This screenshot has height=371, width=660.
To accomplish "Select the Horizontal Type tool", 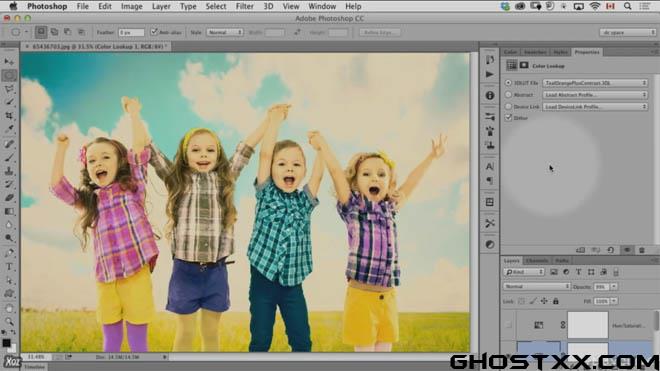I will coord(9,267).
